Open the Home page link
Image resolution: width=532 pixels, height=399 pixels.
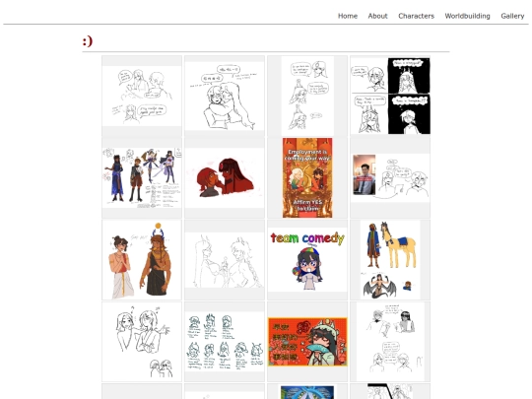tap(348, 16)
